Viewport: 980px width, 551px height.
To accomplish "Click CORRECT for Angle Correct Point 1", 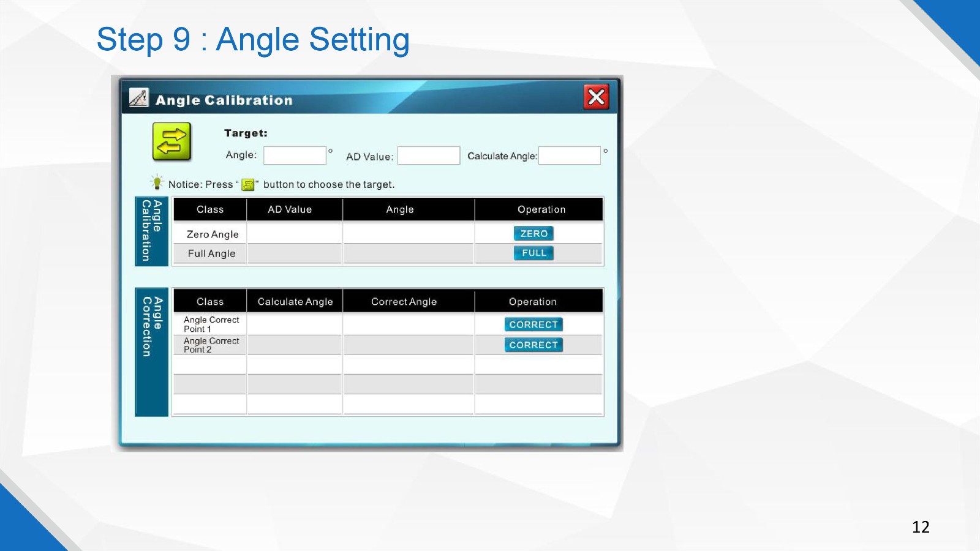I will pyautogui.click(x=533, y=324).
